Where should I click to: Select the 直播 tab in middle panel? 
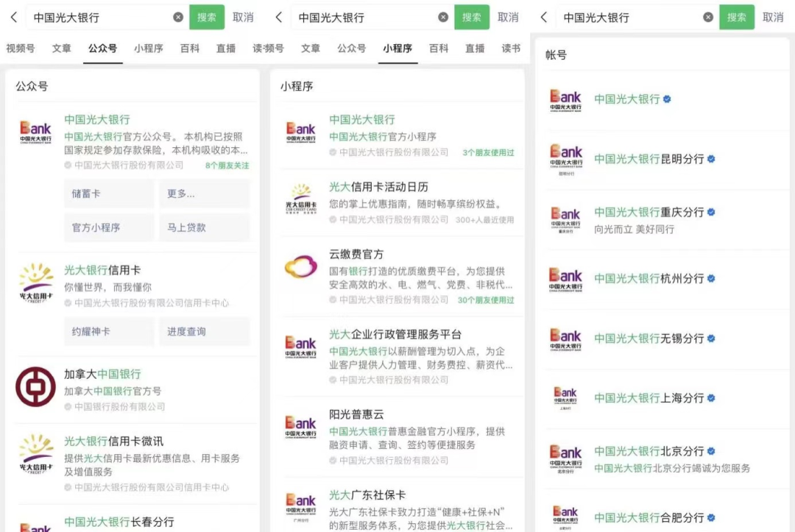tap(475, 48)
